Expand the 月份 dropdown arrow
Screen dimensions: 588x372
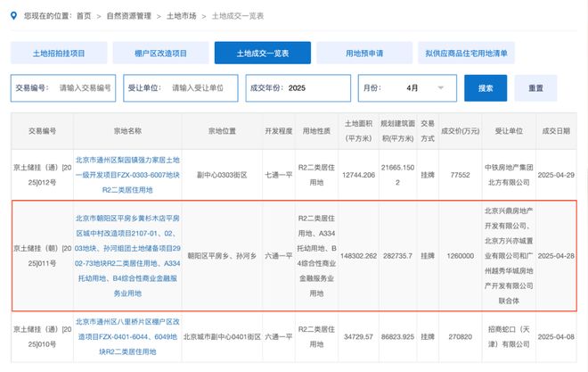tap(439, 88)
